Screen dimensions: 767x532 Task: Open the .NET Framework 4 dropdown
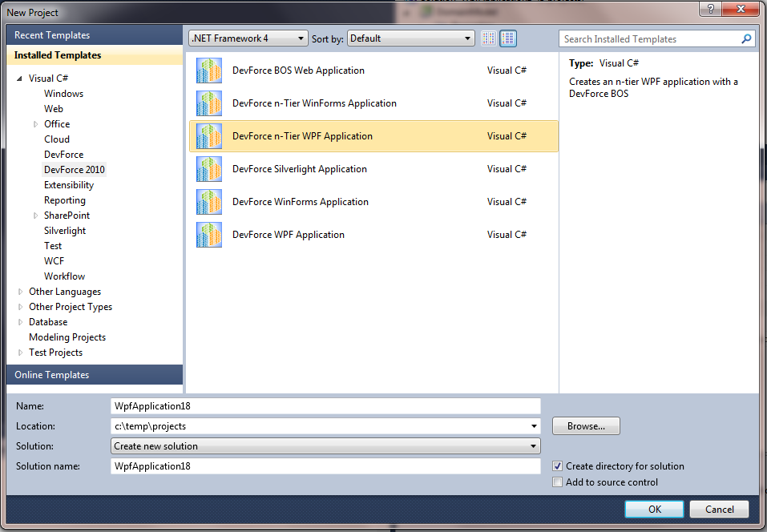tap(248, 38)
